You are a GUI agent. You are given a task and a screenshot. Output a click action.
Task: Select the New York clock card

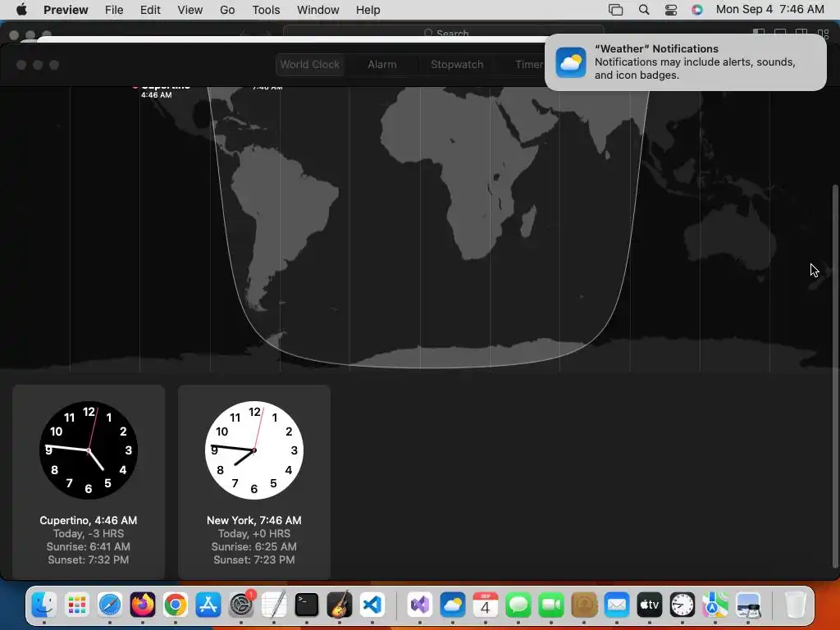tap(254, 482)
